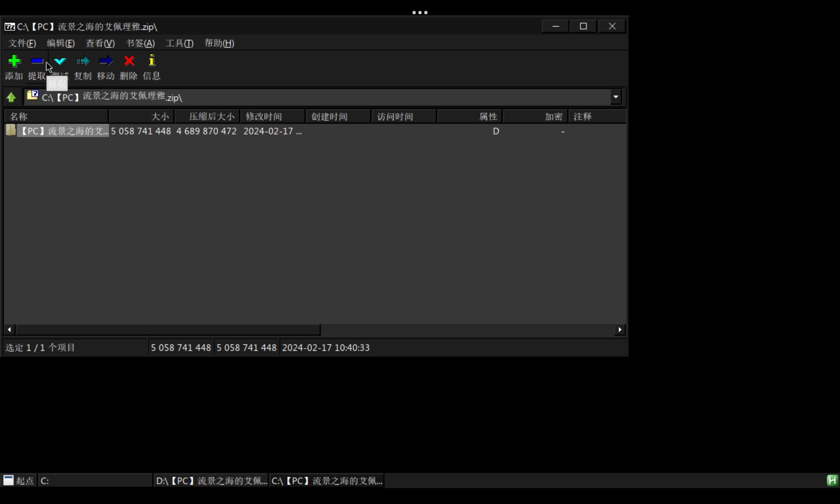Viewport: 840px width, 504px height.
Task: Click the horizontal scrollbar right arrow
Action: tap(620, 330)
